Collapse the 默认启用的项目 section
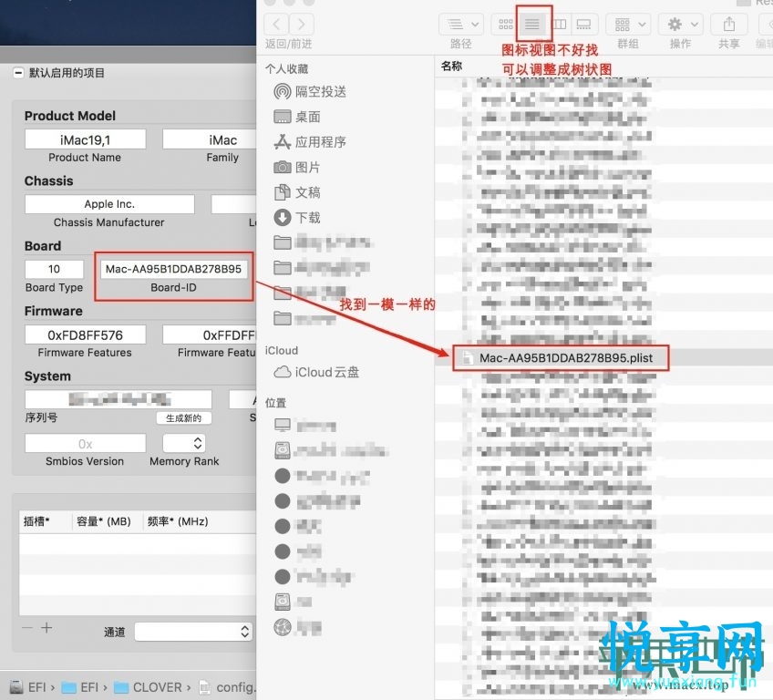Viewport: 773px width, 700px height. 17,73
